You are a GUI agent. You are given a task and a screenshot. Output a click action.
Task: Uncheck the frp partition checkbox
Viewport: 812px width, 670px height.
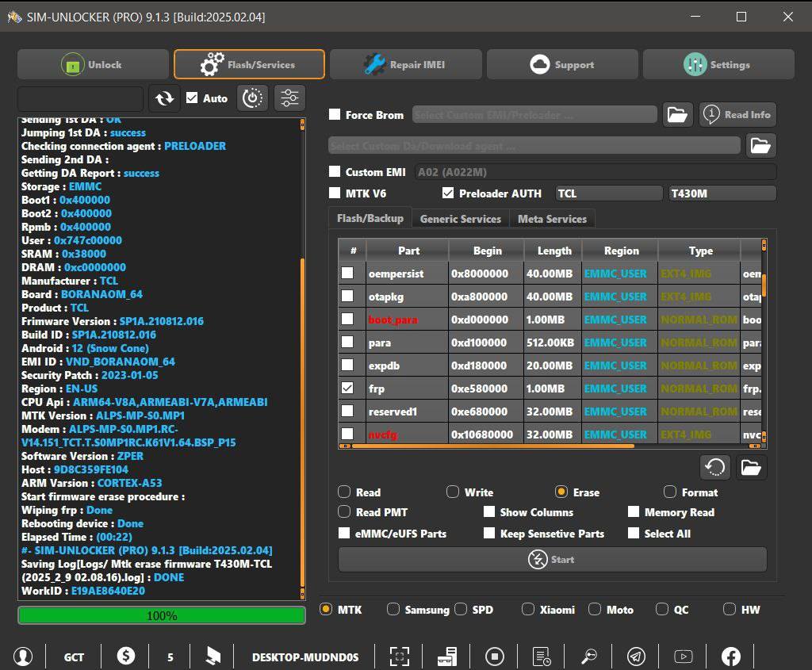click(347, 389)
